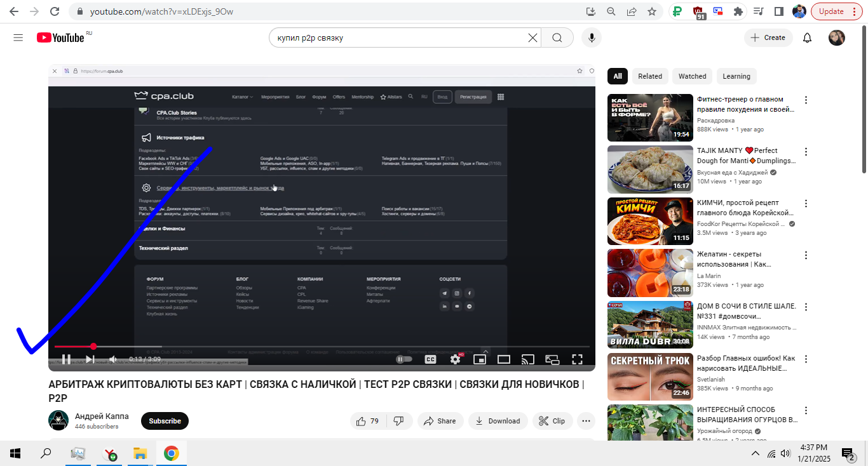Screen dimensions: 868x466
Task: Open the Extensions puzzle piece menu
Action: (x=738, y=11)
